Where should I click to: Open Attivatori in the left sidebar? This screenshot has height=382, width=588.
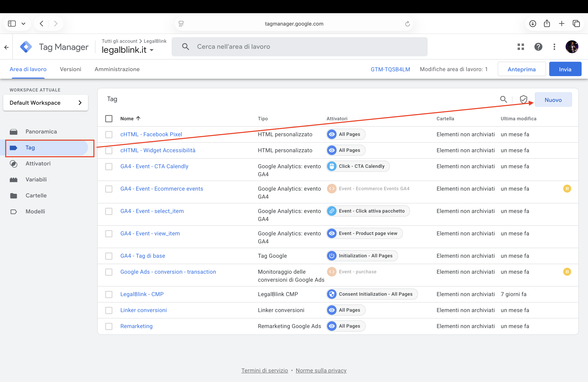38,164
